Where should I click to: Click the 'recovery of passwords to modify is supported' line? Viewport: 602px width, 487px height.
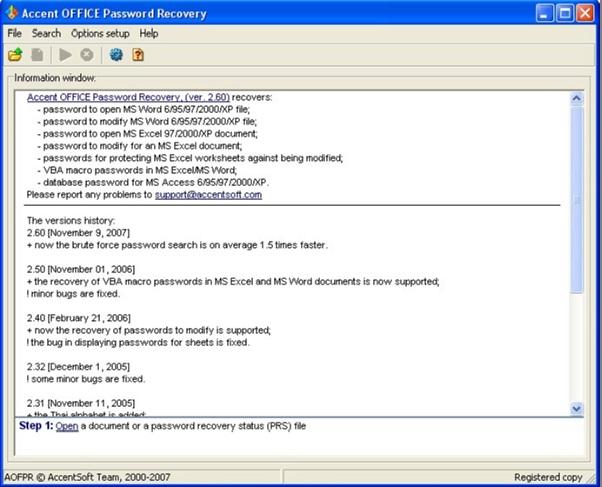[149, 330]
